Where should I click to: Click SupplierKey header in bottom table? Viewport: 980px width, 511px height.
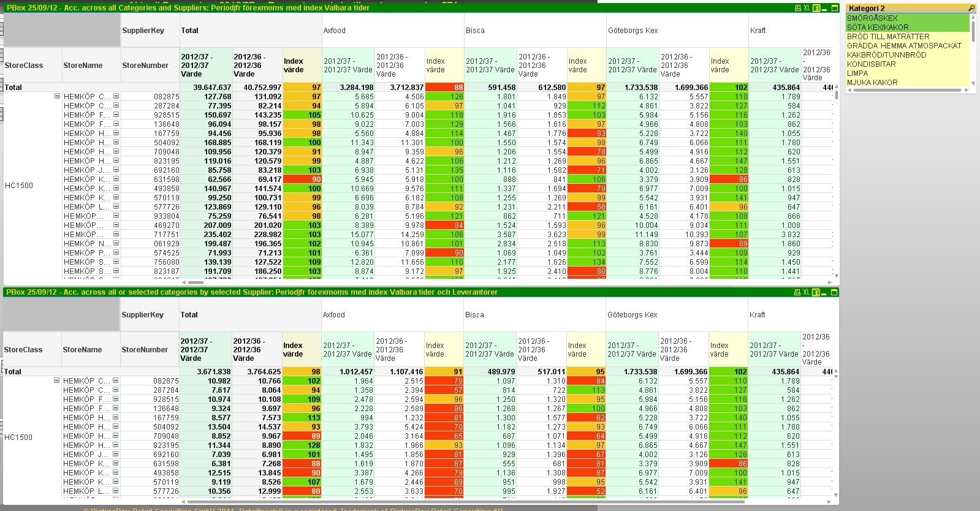point(150,315)
